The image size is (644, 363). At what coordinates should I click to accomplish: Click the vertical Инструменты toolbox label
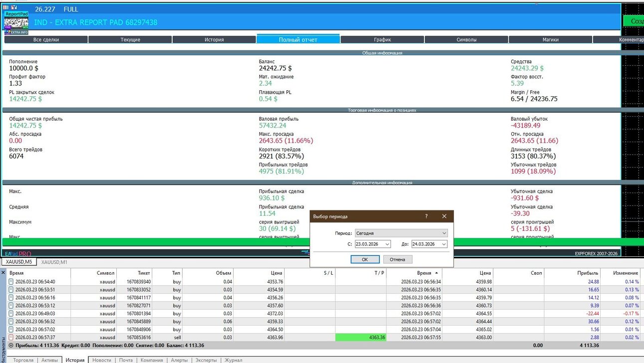[3, 350]
